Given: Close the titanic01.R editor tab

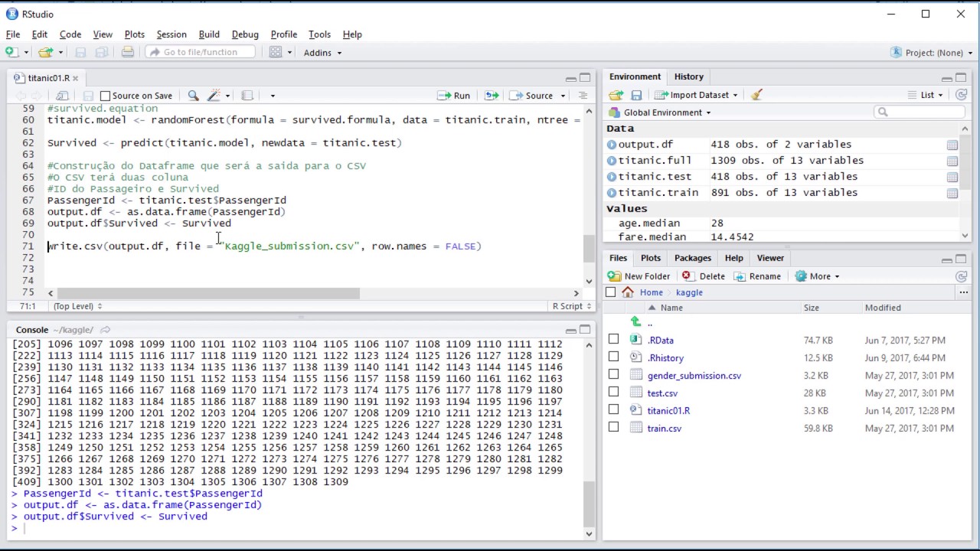Looking at the screenshot, I should pos(75,78).
